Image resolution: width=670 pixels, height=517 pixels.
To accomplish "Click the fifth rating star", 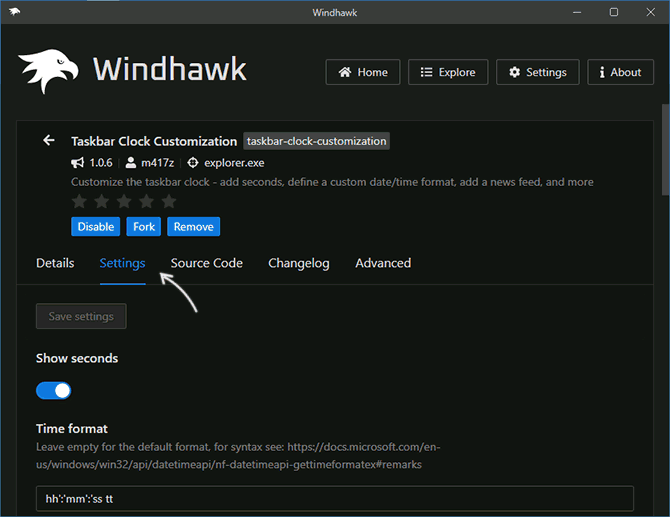I will point(169,201).
